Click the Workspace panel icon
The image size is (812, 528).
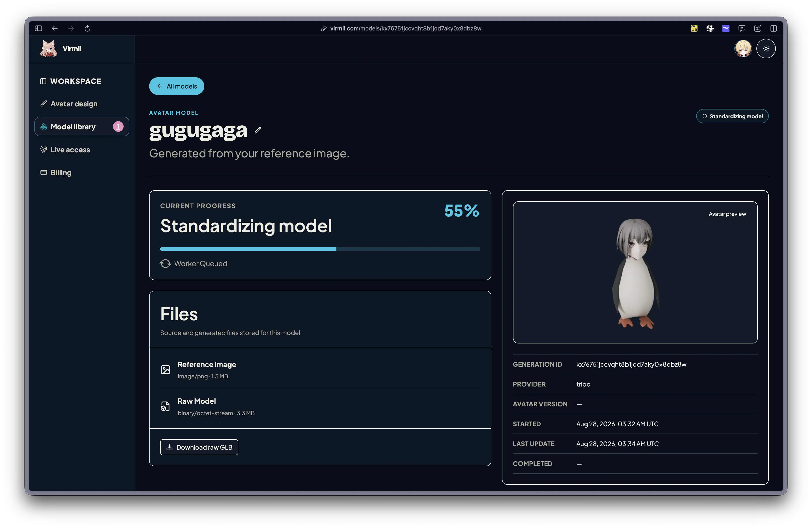click(x=43, y=81)
